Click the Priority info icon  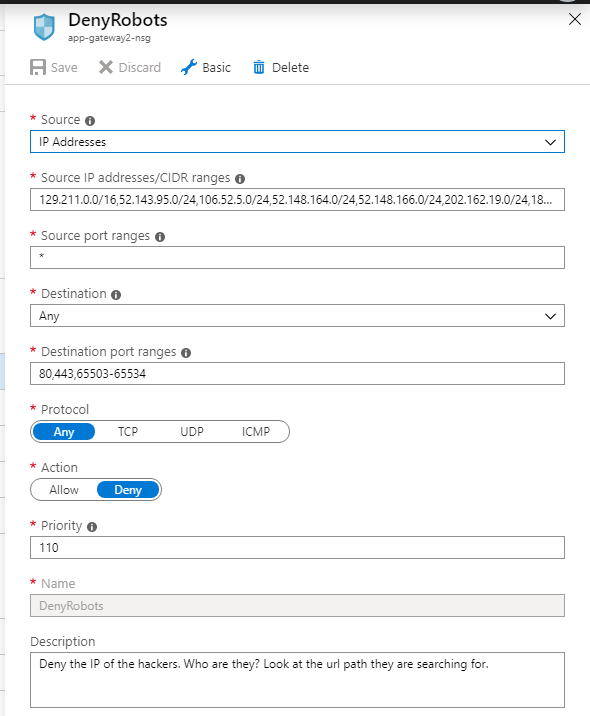[x=92, y=526]
